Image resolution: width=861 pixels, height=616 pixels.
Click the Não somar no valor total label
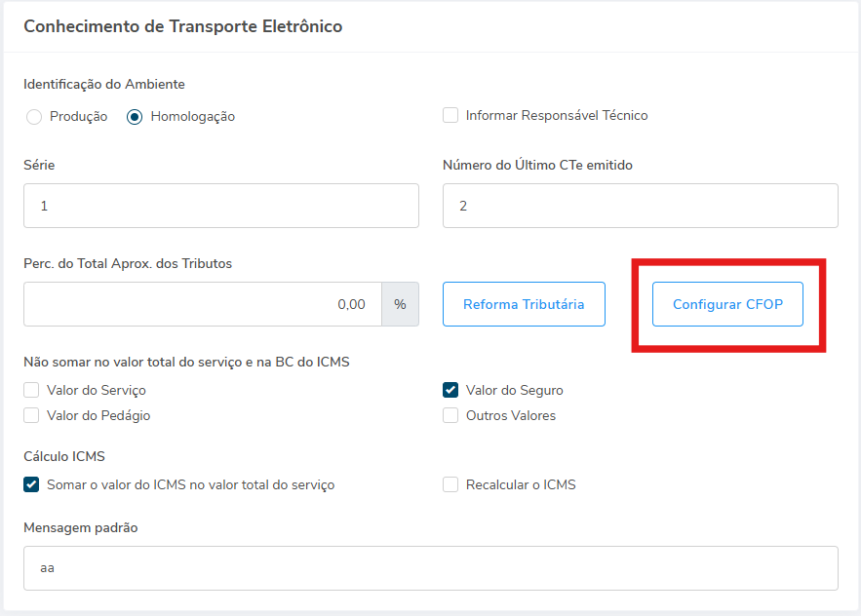[x=186, y=362]
